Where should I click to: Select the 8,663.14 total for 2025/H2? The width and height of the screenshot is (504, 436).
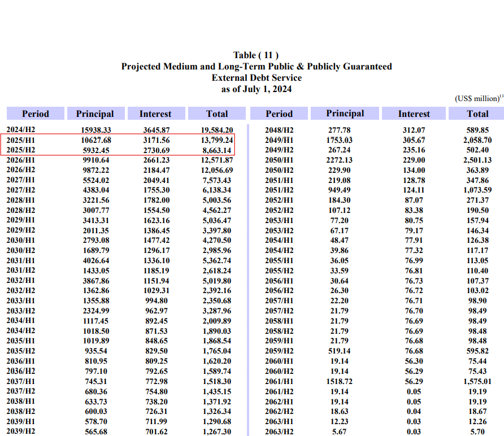218,150
